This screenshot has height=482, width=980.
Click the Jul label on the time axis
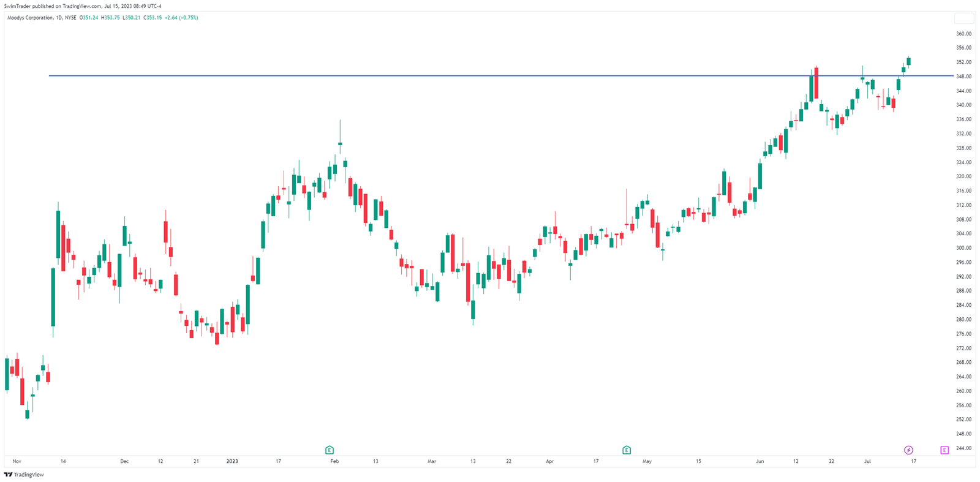(867, 461)
